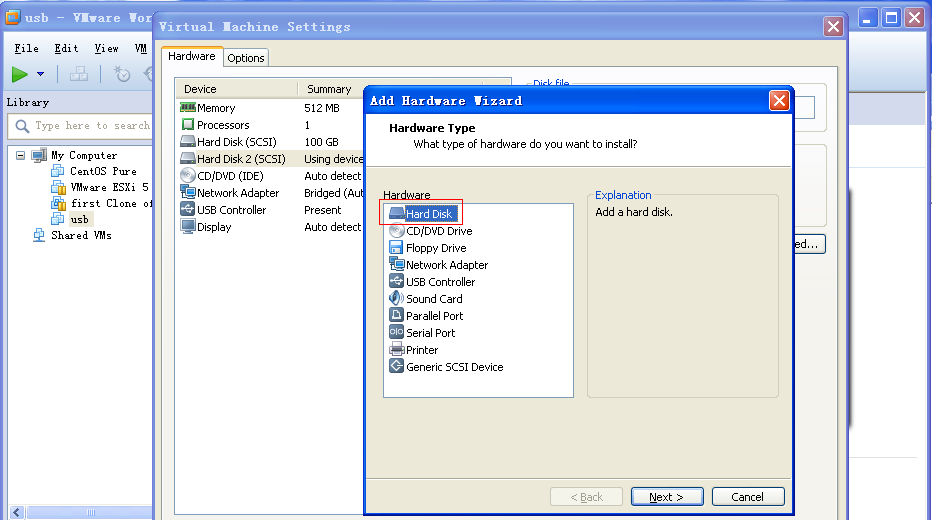
Task: Select Serial Port hardware type
Action: tap(430, 333)
